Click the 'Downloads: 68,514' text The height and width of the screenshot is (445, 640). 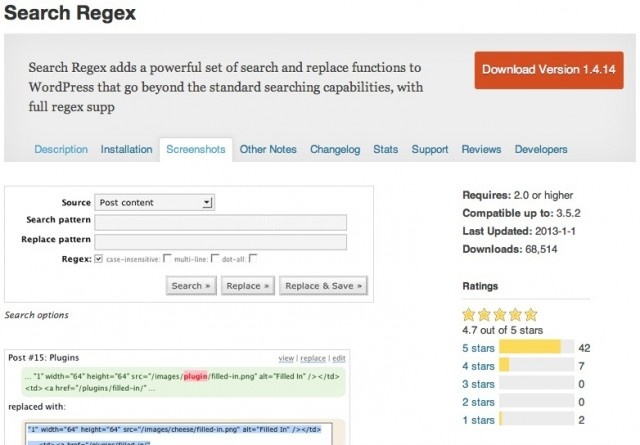pos(510,249)
